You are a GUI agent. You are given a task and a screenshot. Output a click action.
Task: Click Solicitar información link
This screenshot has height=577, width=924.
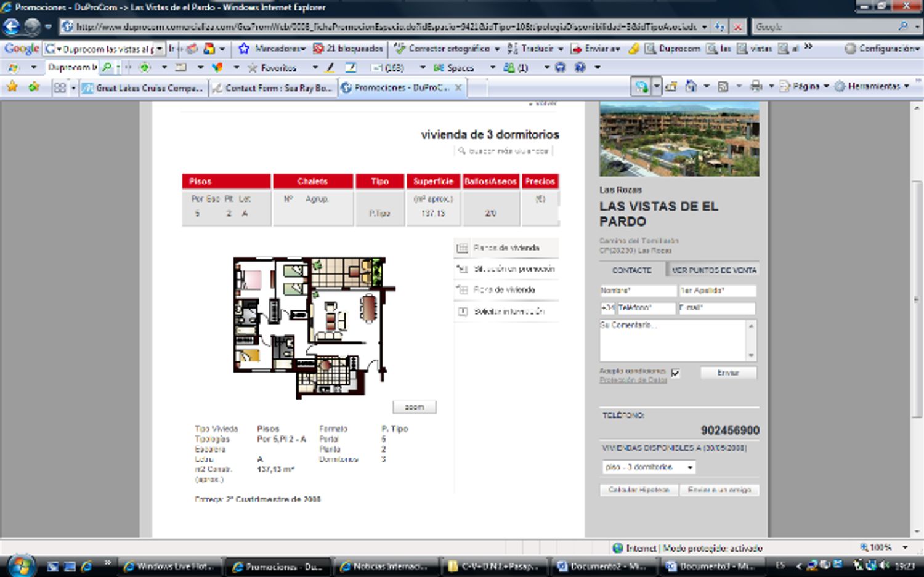509,312
